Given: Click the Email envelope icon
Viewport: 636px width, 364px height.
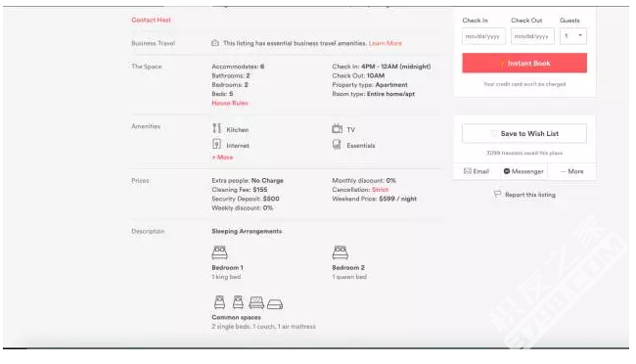Looking at the screenshot, I should tap(468, 171).
